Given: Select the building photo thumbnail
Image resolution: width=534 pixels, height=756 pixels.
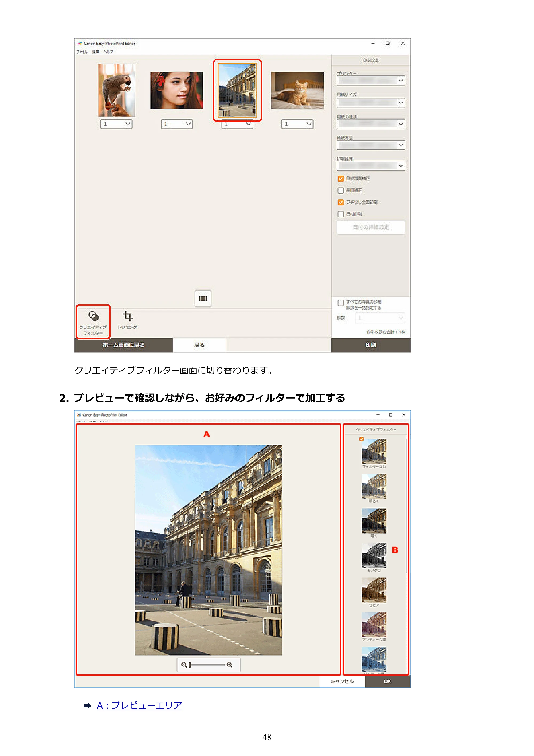Looking at the screenshot, I should [237, 90].
